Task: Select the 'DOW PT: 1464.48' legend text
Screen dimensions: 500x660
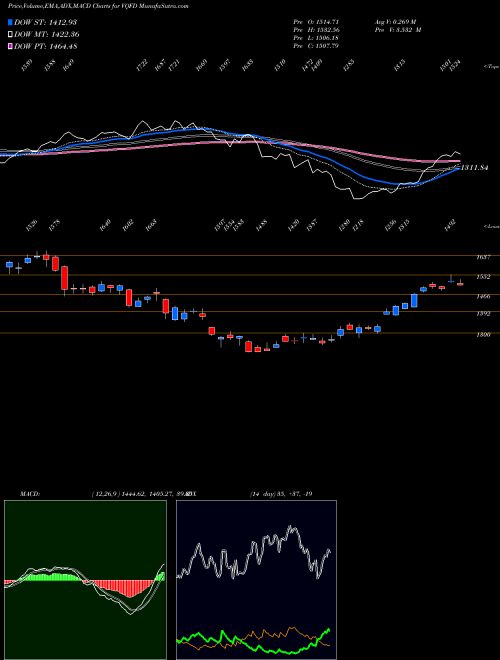Action: click(x=45, y=46)
